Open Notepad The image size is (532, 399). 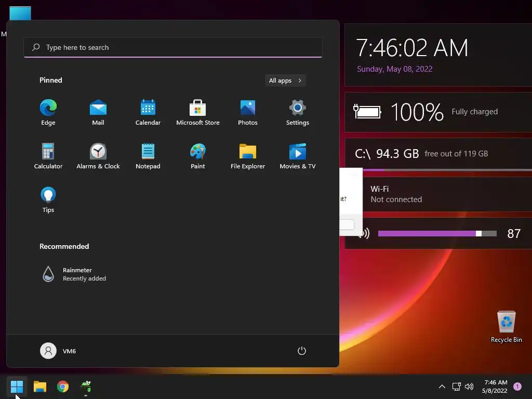point(148,156)
